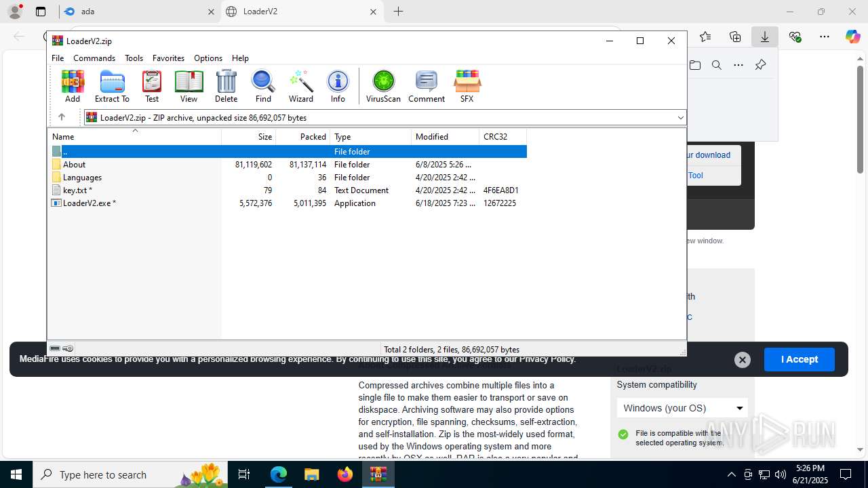Open browser Favorites star icon
The height and width of the screenshot is (488, 868).
pyautogui.click(x=705, y=37)
